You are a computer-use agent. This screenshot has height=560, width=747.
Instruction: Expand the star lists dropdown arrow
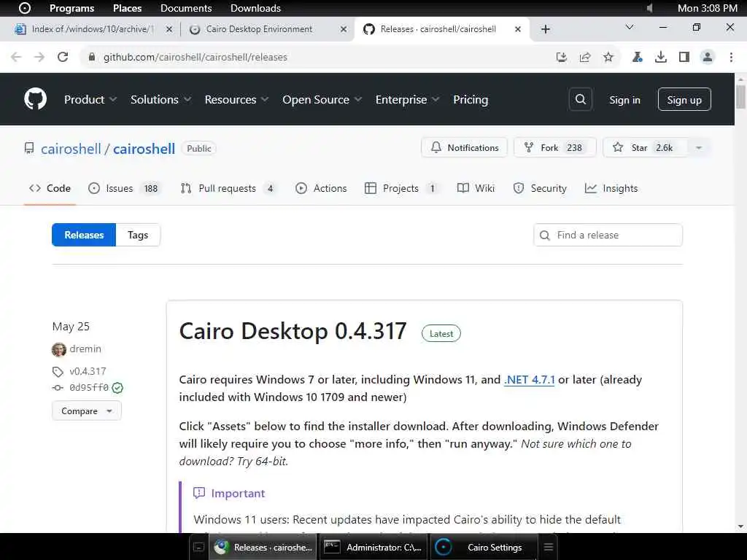pyautogui.click(x=699, y=147)
